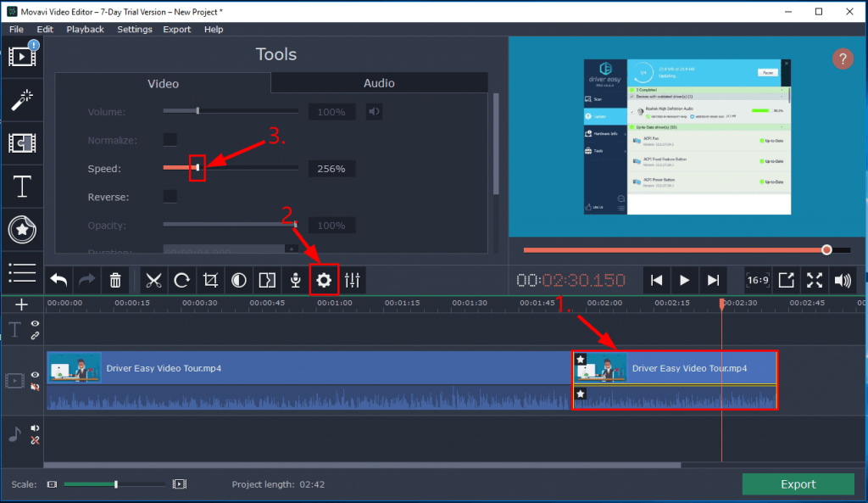Screen dimensions: 868x503
Task: Open the Transitions panel in sidebar
Action: pos(22,143)
